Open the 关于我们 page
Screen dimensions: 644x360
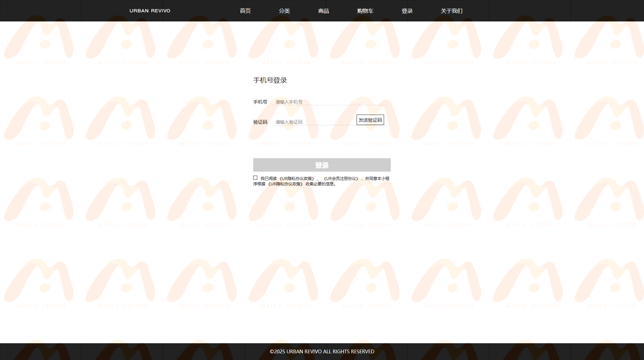(x=451, y=11)
